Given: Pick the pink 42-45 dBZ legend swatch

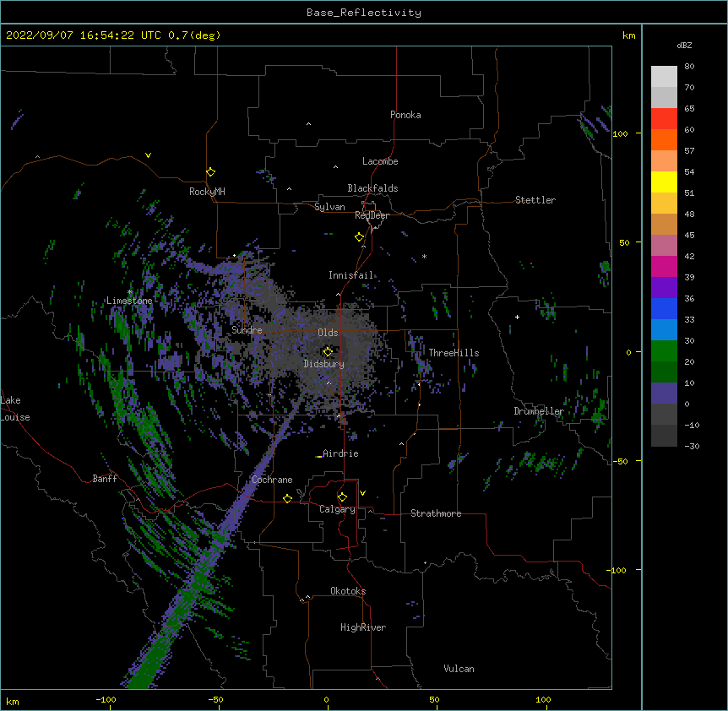Looking at the screenshot, I should coord(664,246).
